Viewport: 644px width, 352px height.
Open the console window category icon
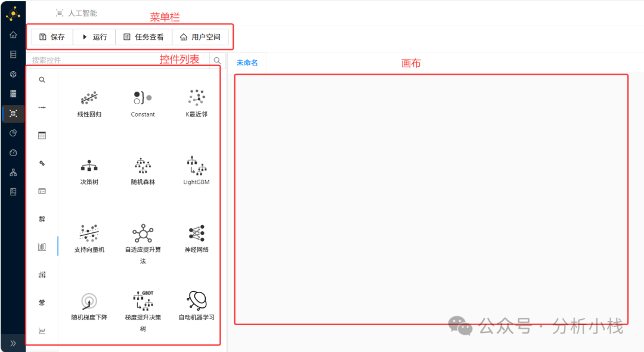tap(42, 191)
